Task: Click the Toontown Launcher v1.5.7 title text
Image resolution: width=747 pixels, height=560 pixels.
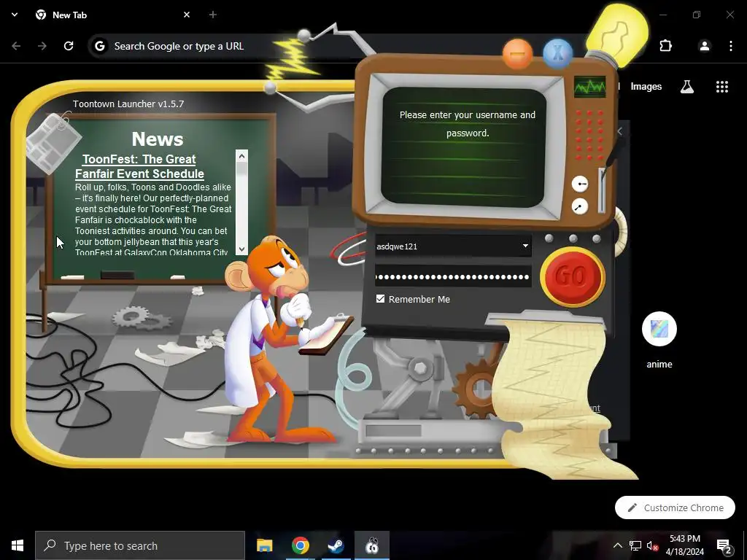Action: (x=128, y=104)
